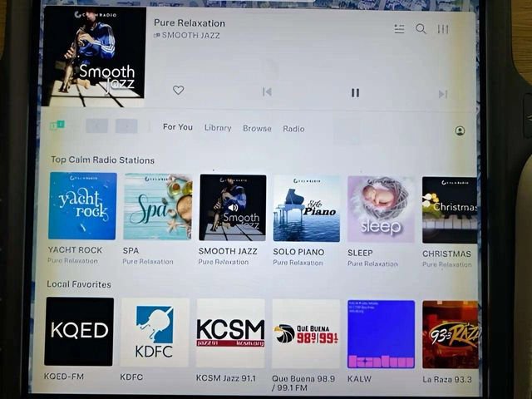This screenshot has width=532, height=399.
Task: Click the search magnifier icon
Action: (x=421, y=29)
